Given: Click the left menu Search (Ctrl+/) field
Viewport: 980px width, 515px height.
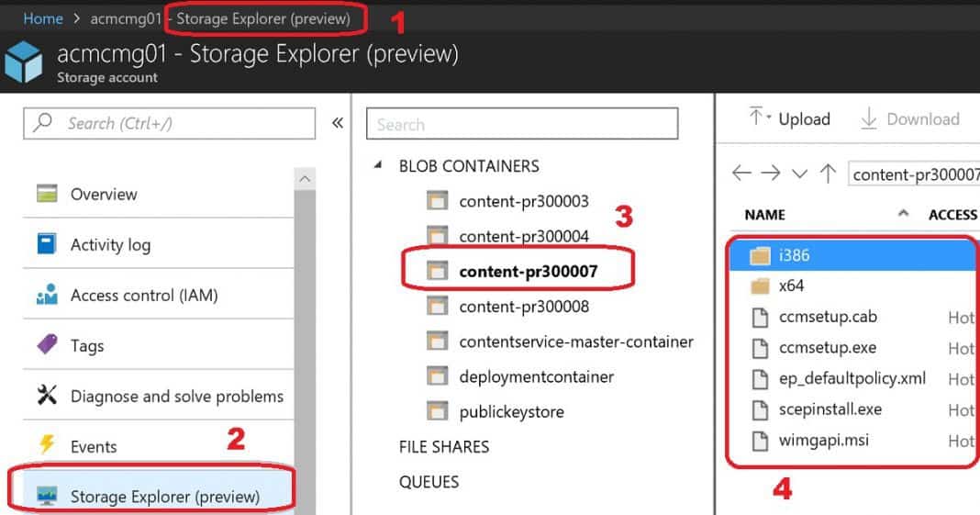Looking at the screenshot, I should (170, 123).
